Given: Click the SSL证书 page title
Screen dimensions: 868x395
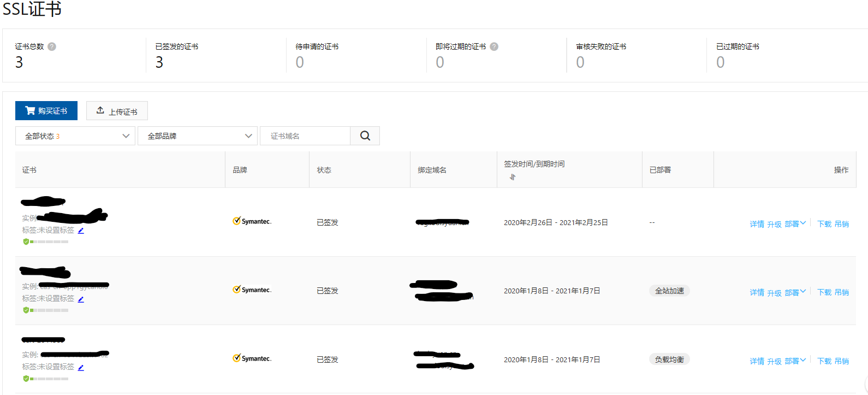Looking at the screenshot, I should [32, 9].
